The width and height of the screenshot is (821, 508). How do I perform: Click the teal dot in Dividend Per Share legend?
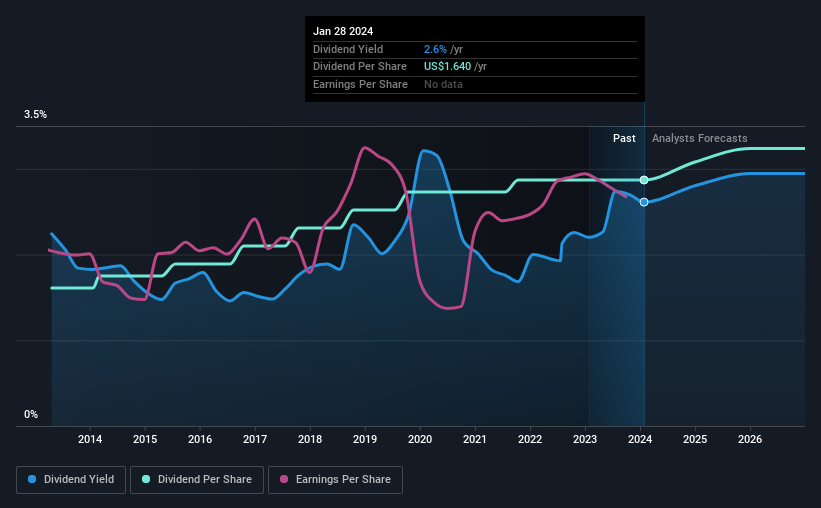[146, 479]
